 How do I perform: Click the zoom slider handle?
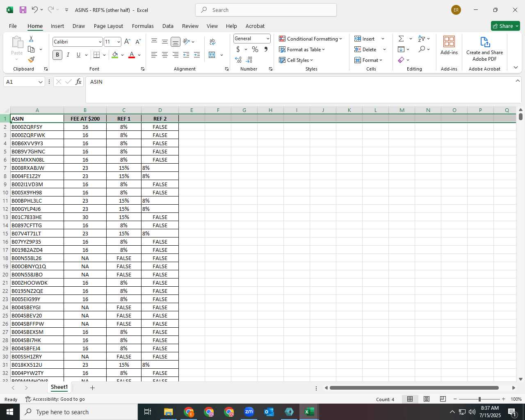(479, 399)
